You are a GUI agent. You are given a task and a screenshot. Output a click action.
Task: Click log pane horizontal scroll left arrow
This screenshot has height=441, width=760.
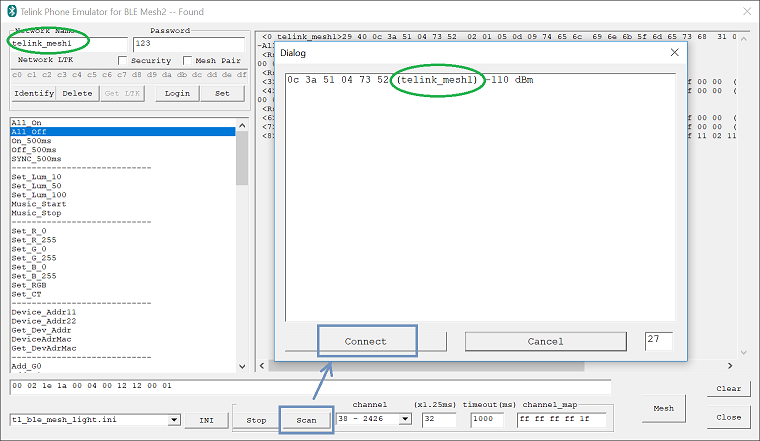(x=262, y=365)
